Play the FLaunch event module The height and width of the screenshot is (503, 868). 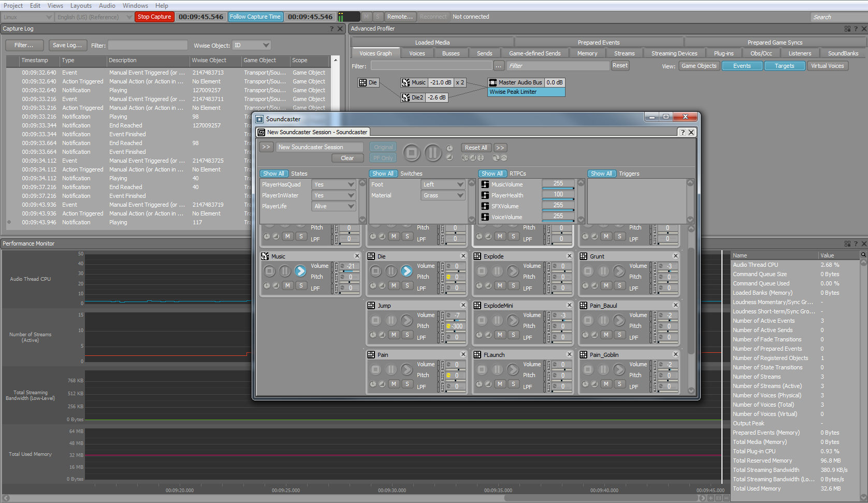pyautogui.click(x=513, y=369)
